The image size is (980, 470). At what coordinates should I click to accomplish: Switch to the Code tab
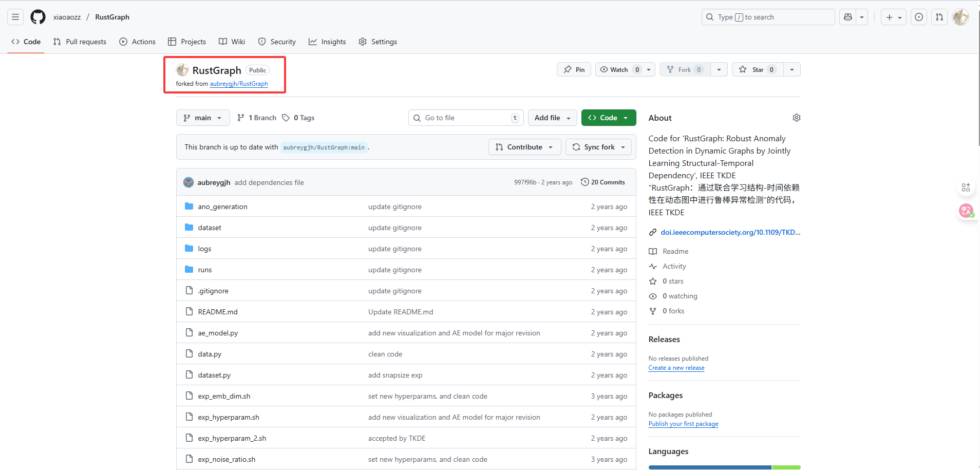[x=26, y=42]
